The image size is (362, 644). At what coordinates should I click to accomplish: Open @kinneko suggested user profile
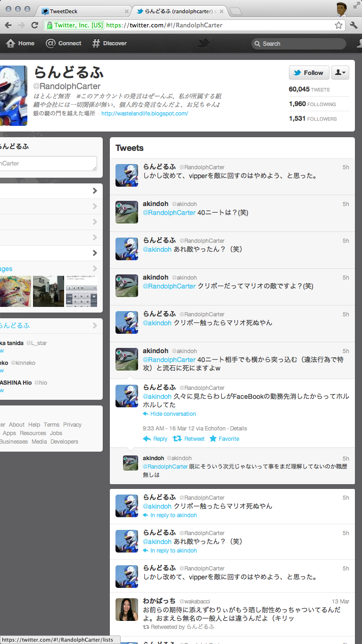click(23, 363)
